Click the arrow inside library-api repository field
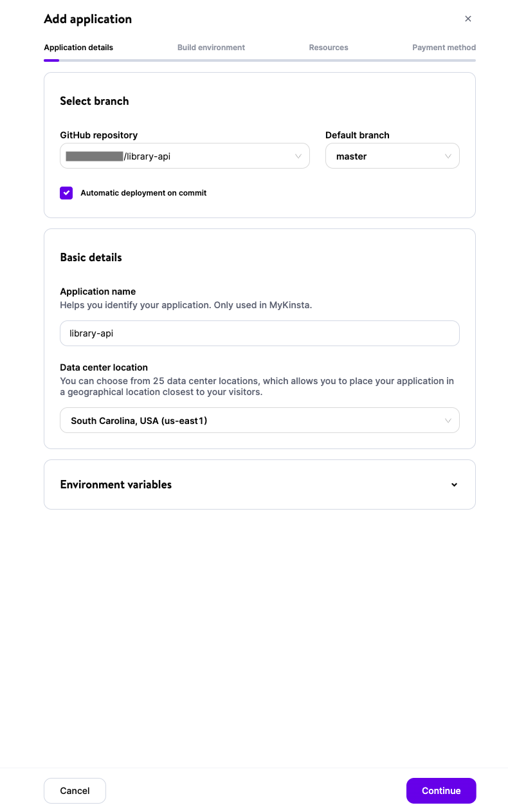Screen dimensions: 508x812 point(298,156)
